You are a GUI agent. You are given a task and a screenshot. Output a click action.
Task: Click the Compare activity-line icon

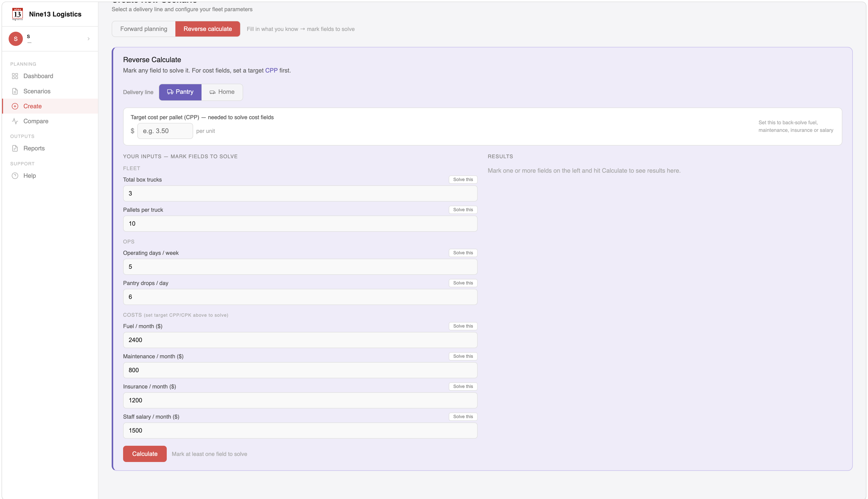pos(15,121)
